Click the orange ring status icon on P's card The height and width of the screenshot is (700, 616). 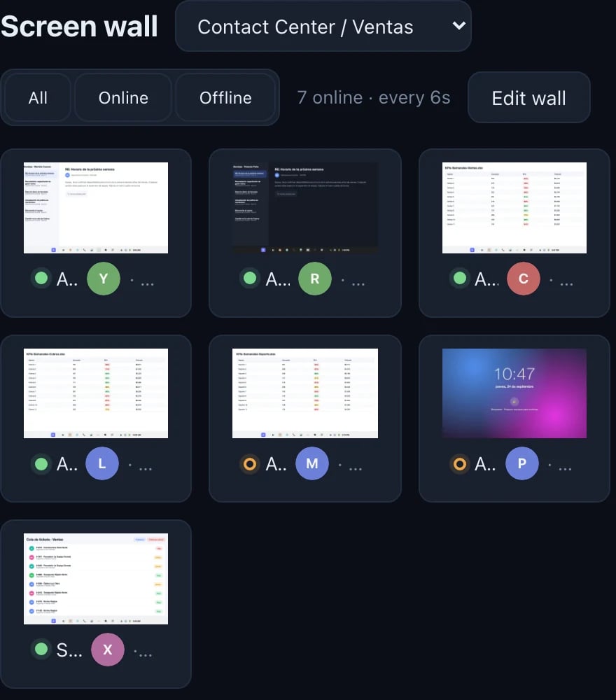pyautogui.click(x=460, y=464)
